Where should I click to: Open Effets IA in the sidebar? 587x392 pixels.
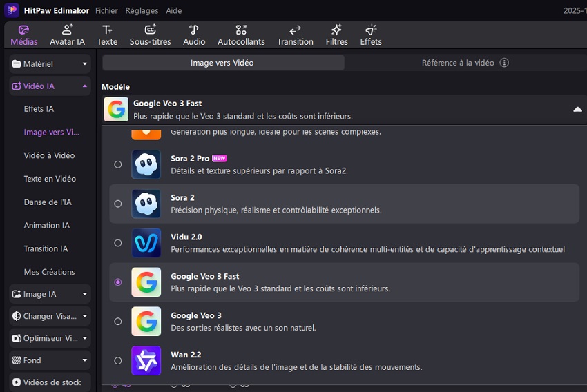39,109
